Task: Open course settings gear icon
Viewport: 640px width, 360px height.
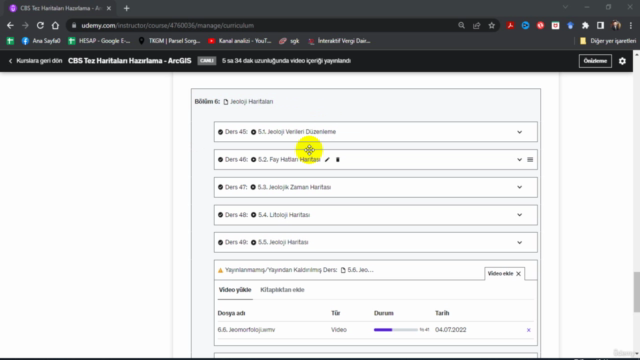Action: pos(622,61)
